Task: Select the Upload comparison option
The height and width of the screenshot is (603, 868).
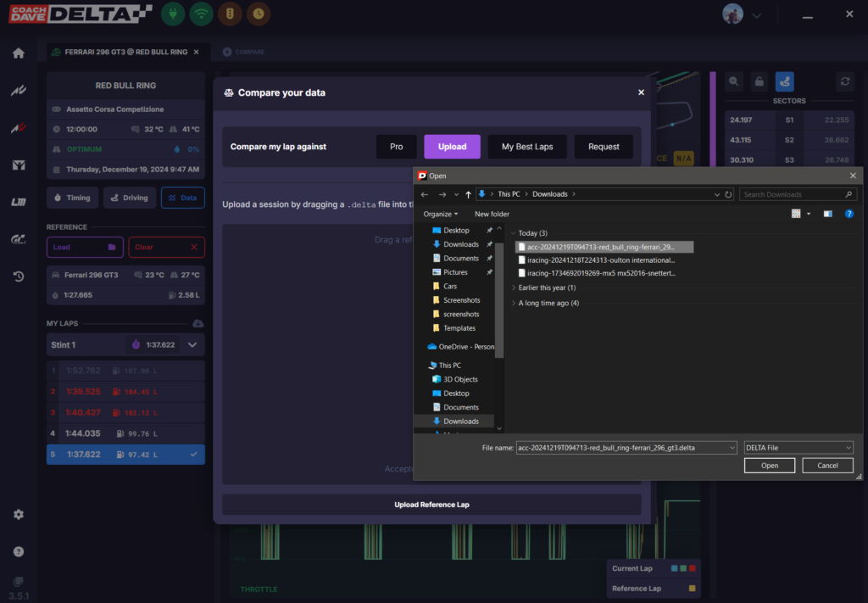Action: coord(453,147)
